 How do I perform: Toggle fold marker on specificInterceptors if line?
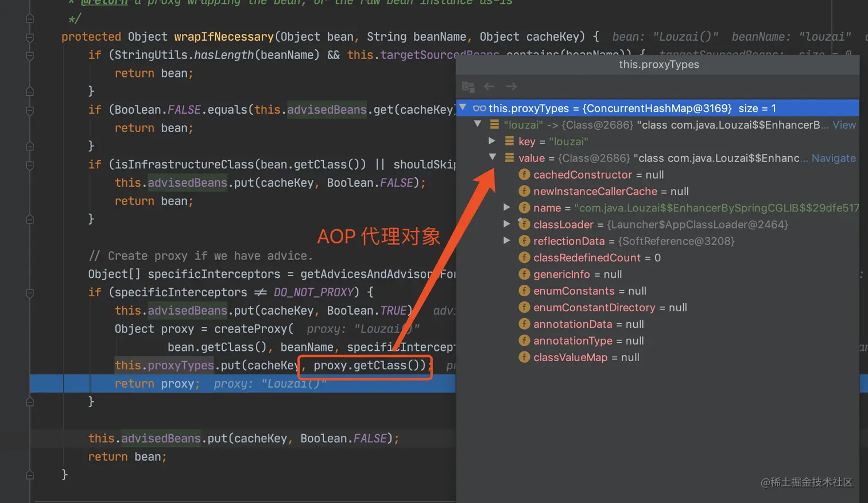(30, 293)
